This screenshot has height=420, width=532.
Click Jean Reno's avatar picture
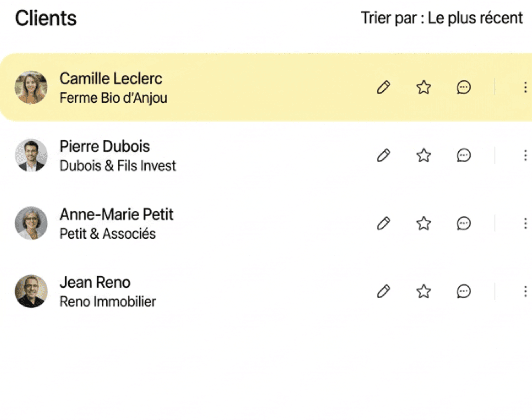coord(31,291)
